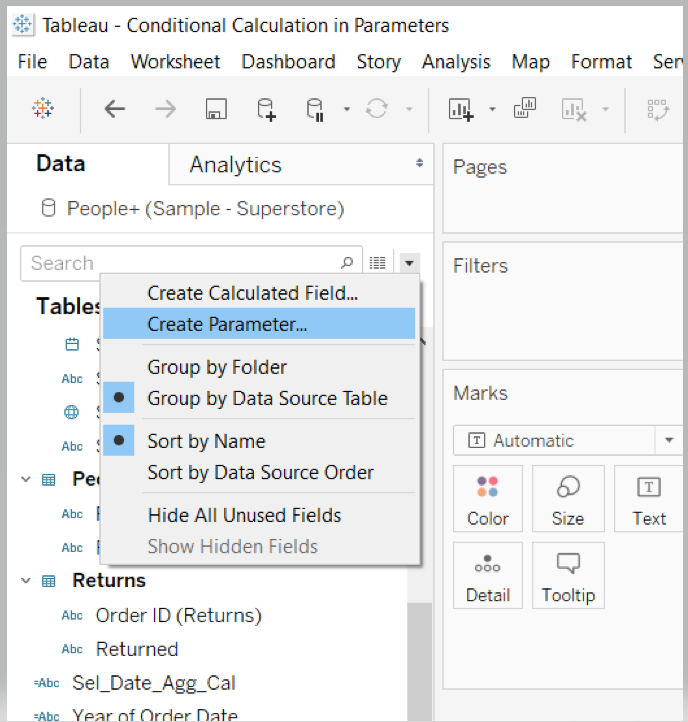The width and height of the screenshot is (688, 722).
Task: Open the Map menu
Action: 531,62
